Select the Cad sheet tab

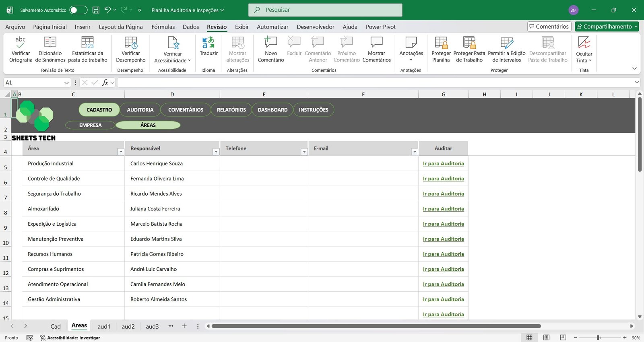point(56,326)
